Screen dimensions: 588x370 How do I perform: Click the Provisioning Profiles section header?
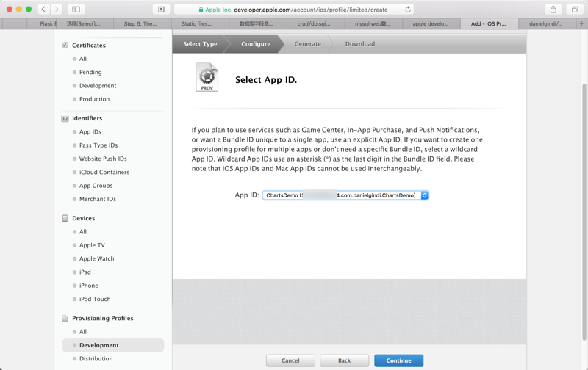pos(103,319)
